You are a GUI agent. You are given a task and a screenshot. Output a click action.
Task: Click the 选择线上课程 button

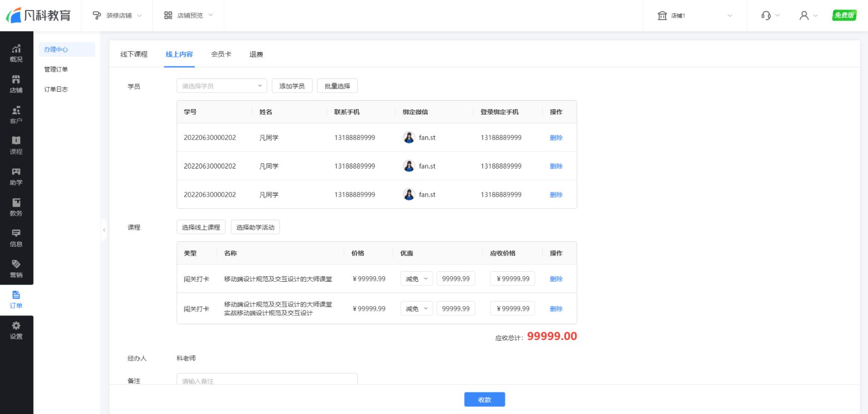201,227
